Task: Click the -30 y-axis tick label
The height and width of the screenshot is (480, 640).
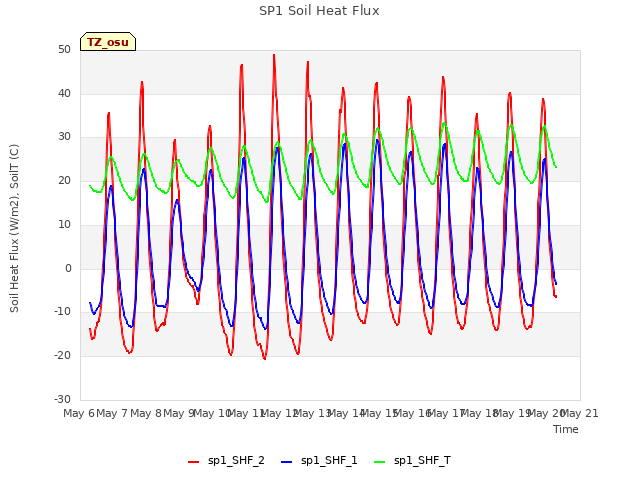Action: [x=63, y=399]
